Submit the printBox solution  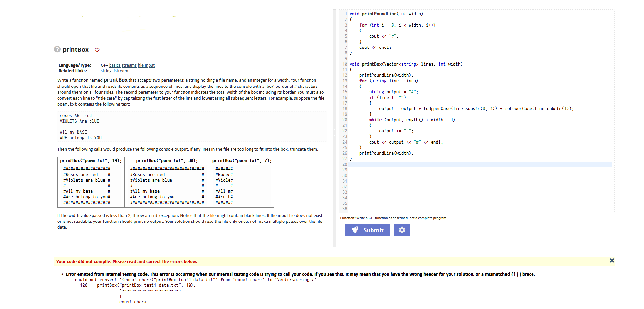pyautogui.click(x=368, y=230)
